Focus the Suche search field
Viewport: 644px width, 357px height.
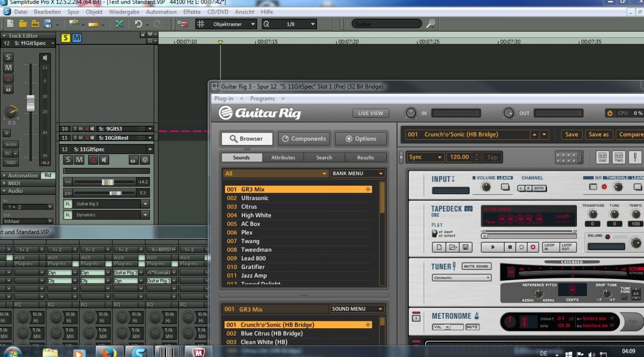coord(386,24)
